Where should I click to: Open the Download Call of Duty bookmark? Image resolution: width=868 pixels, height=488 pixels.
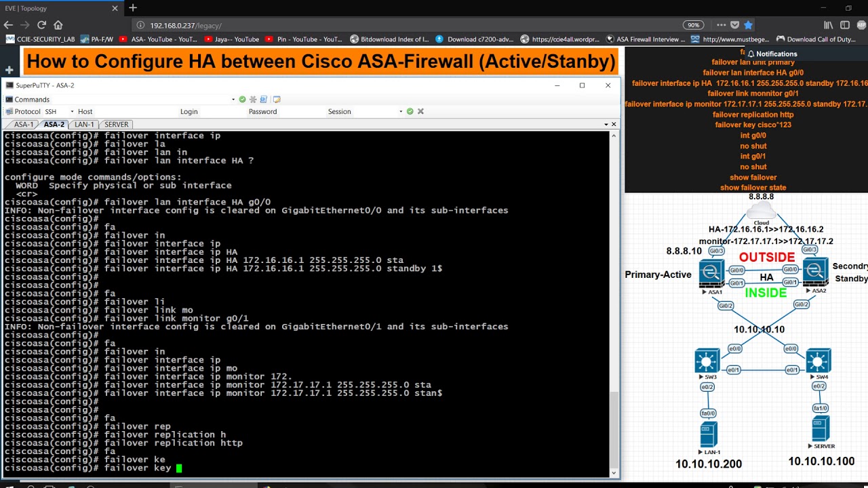click(x=816, y=39)
